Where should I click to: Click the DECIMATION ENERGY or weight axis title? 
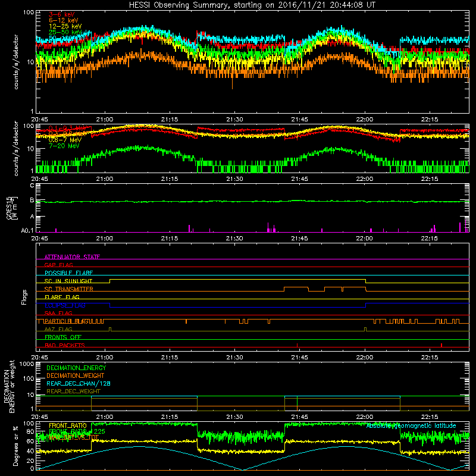[x=9, y=386]
